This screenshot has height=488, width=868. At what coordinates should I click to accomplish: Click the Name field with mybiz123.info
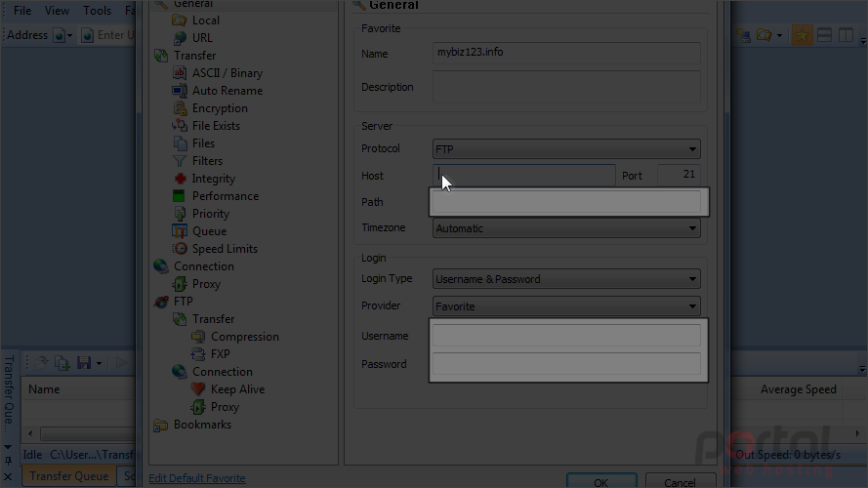(x=566, y=53)
